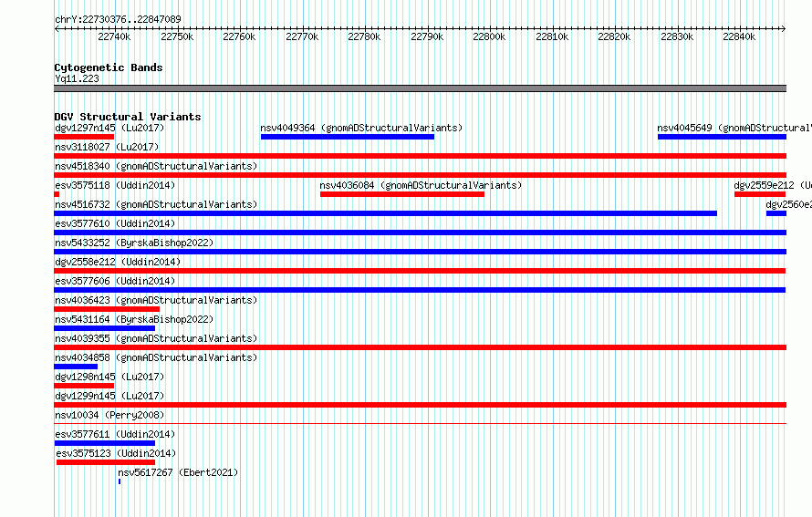Open the nsv4516732 variant label
Screen dimensions: 812x517
(x=156, y=204)
